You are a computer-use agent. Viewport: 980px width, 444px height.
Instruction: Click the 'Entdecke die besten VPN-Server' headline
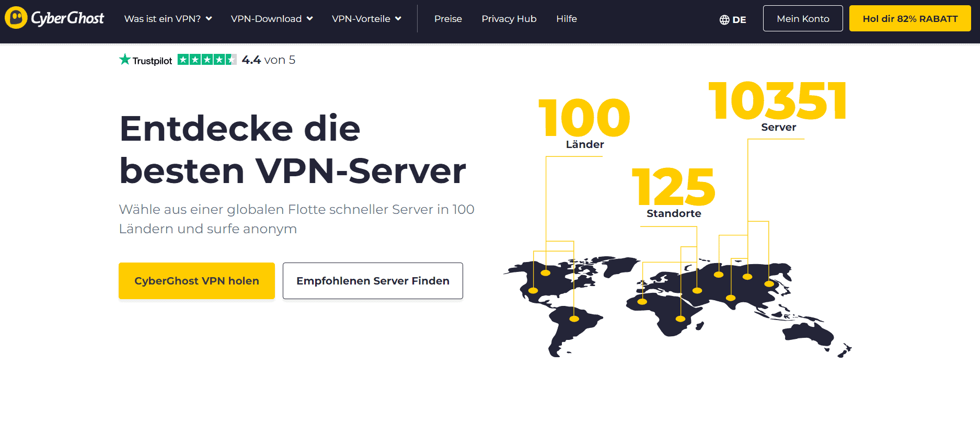[293, 150]
